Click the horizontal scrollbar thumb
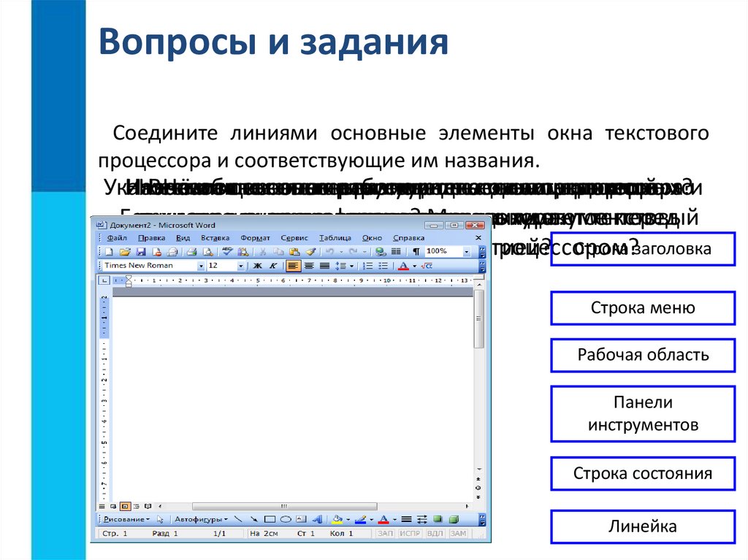 tap(284, 506)
